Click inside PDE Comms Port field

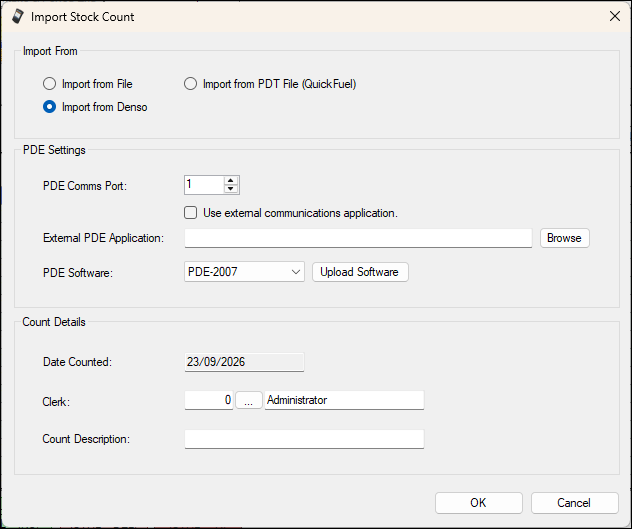point(204,185)
